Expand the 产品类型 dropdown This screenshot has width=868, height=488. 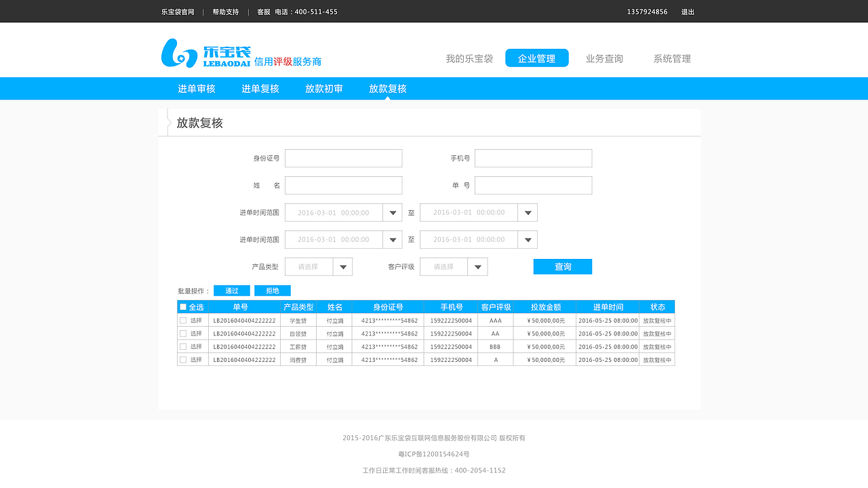(x=319, y=267)
